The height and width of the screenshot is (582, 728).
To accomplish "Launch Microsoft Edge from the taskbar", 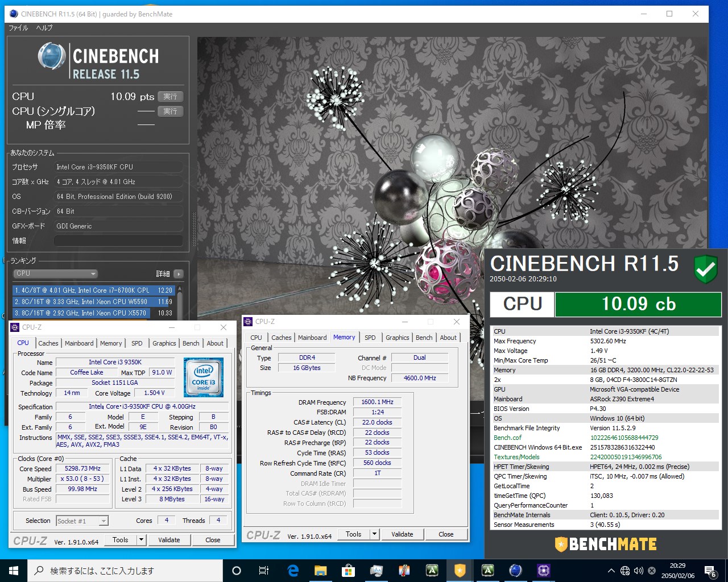I will coord(293,571).
